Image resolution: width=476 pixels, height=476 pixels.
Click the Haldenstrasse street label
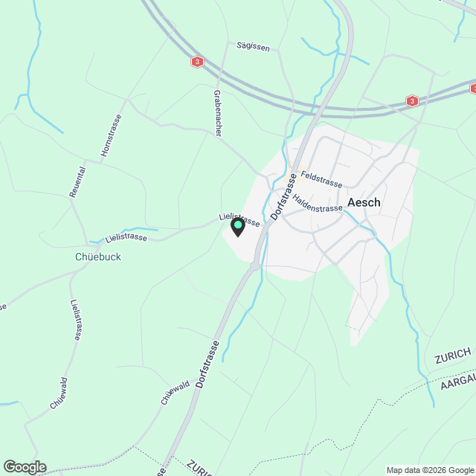coord(317,203)
